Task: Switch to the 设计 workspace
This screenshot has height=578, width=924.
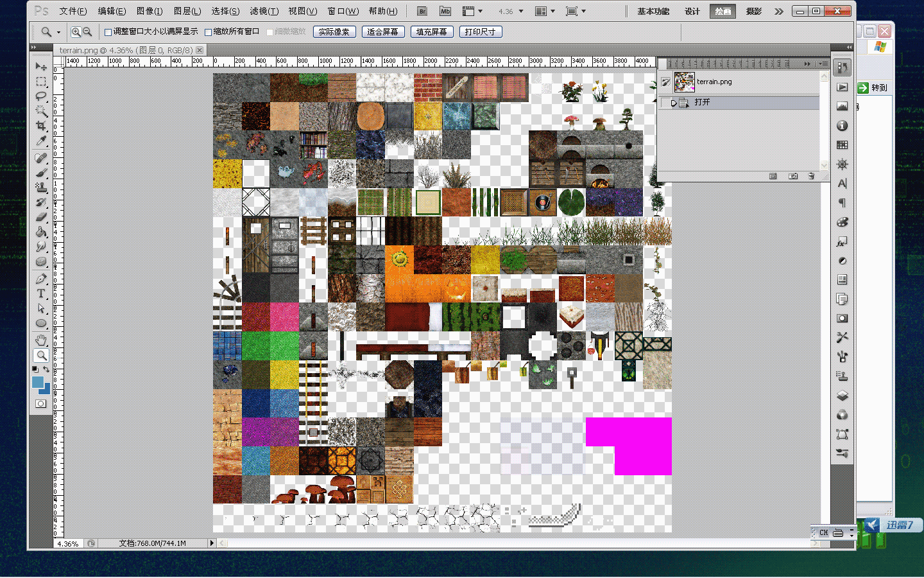Action: coord(692,11)
